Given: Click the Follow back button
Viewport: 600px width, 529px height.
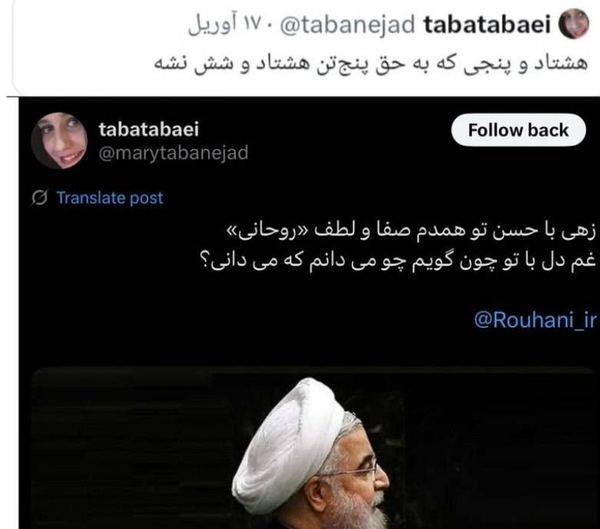Looking at the screenshot, I should point(518,130).
